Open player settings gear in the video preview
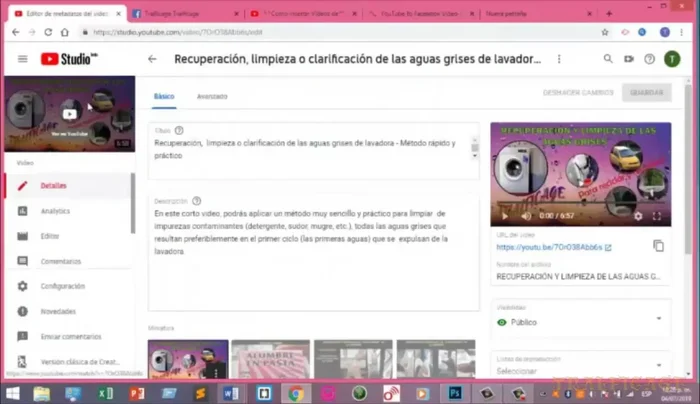700x404 pixels. (638, 216)
